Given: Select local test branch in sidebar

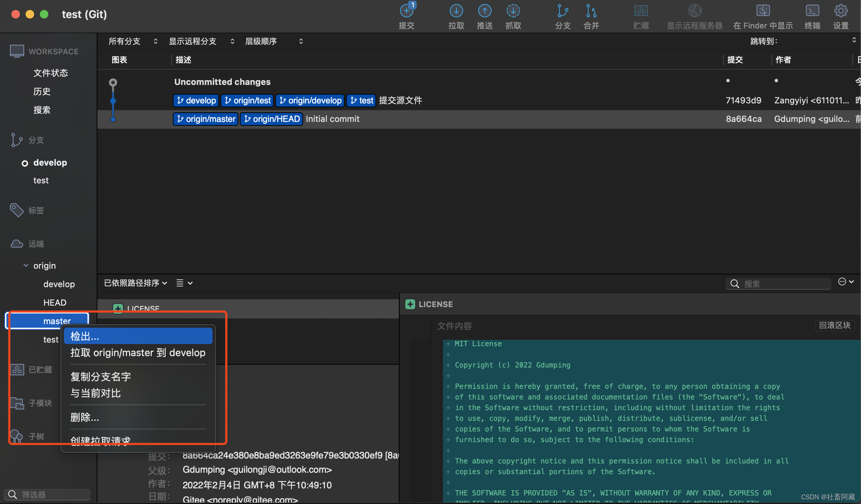Looking at the screenshot, I should coord(41,181).
